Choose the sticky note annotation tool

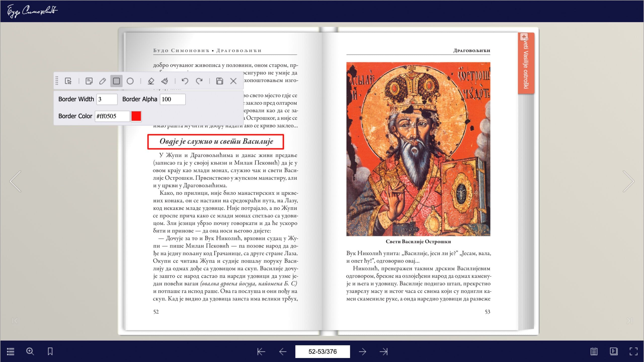click(89, 81)
